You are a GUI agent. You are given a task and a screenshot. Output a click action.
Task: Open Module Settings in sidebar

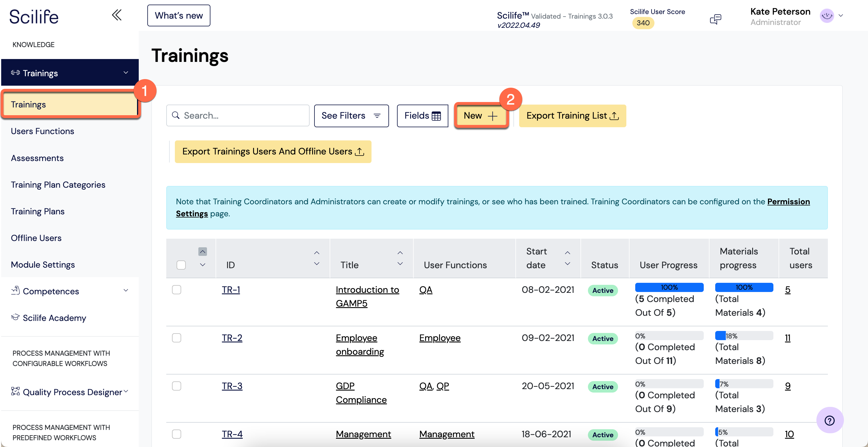(43, 264)
